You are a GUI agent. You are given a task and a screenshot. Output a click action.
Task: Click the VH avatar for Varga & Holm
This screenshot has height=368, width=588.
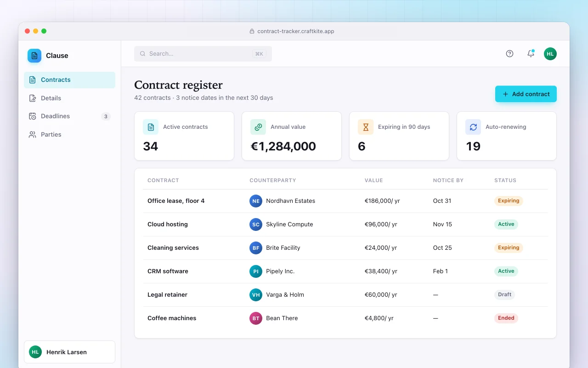coord(256,295)
